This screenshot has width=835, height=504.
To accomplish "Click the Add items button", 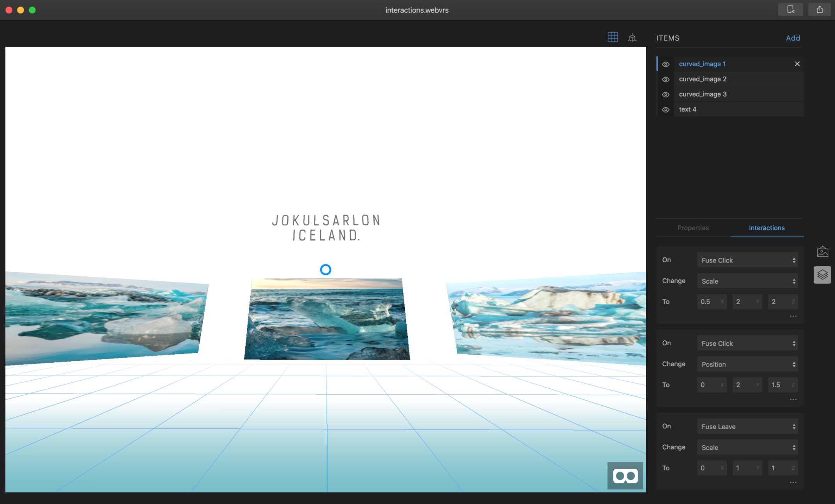I will [x=793, y=38].
